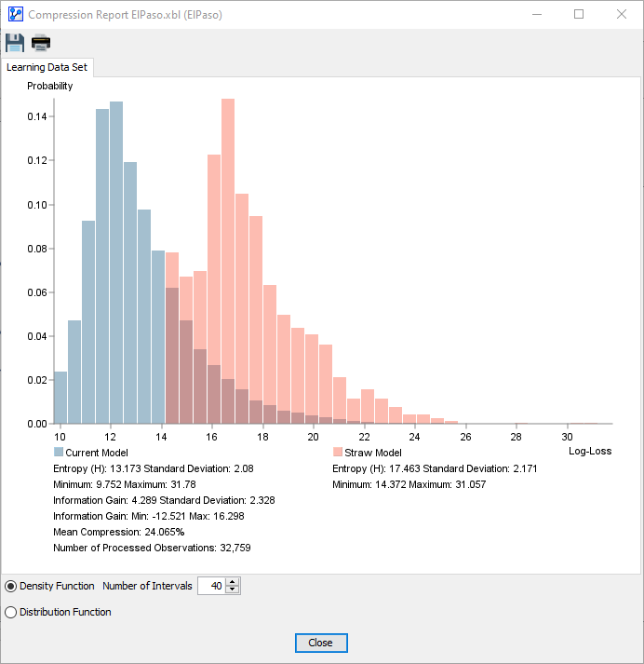Increase Number of Intervals with up arrow
Screen dimensions: 644x664
click(233, 582)
